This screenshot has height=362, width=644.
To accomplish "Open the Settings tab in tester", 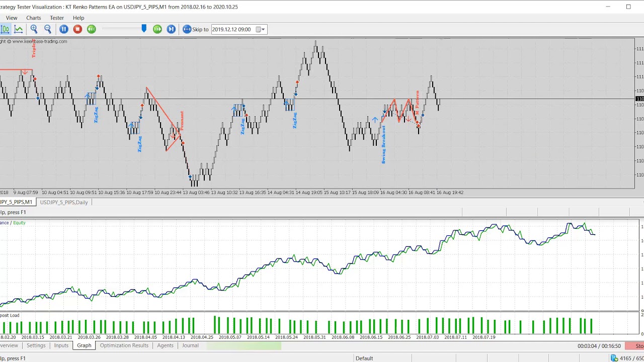I will click(x=36, y=345).
